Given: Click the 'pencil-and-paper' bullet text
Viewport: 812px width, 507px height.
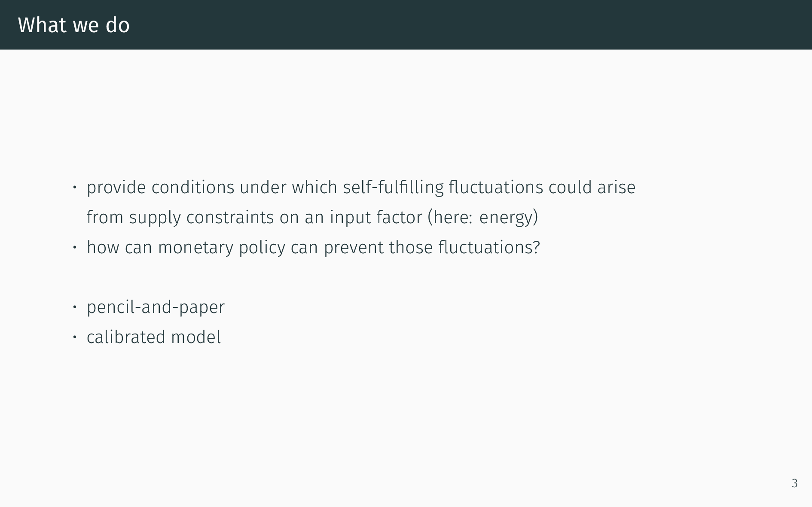Looking at the screenshot, I should click(156, 307).
